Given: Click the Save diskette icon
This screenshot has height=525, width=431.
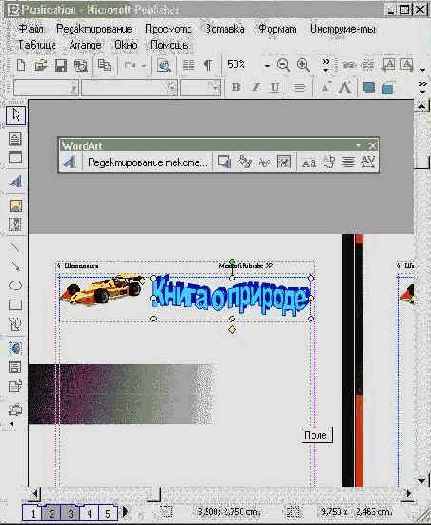Looking at the screenshot, I should pyautogui.click(x=61, y=65).
